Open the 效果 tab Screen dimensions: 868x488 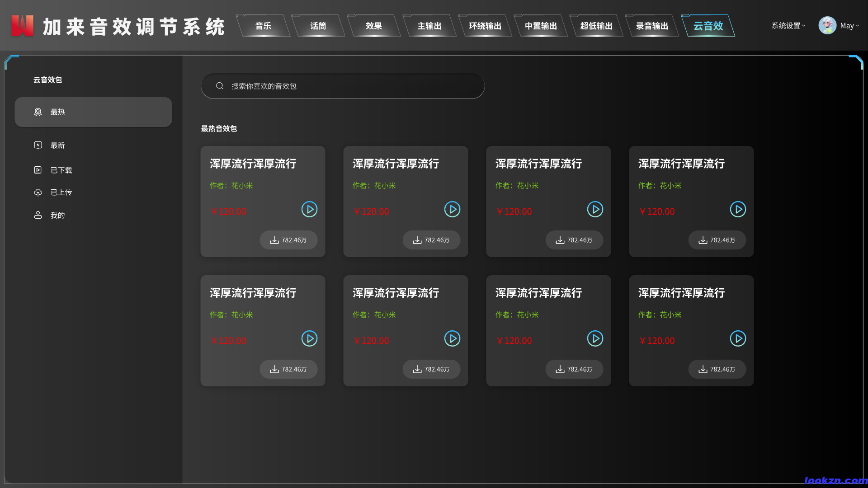pos(374,26)
